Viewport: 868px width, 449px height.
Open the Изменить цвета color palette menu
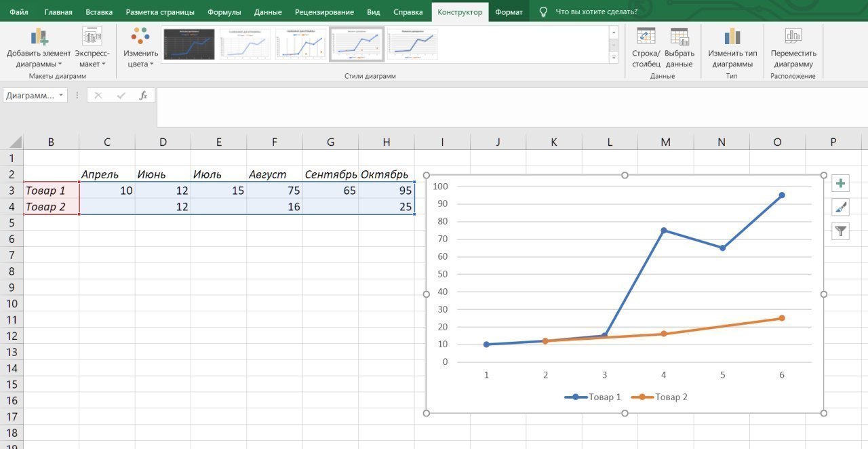pyautogui.click(x=140, y=47)
